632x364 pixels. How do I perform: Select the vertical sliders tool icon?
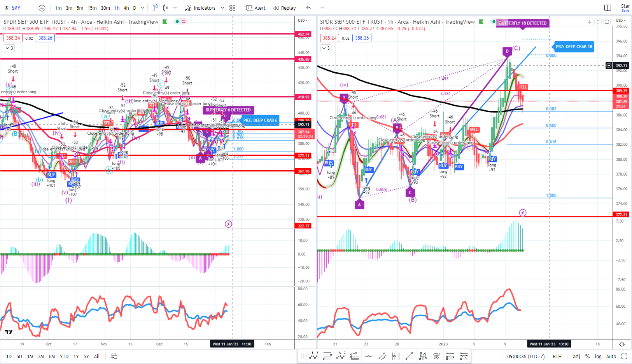396,356
